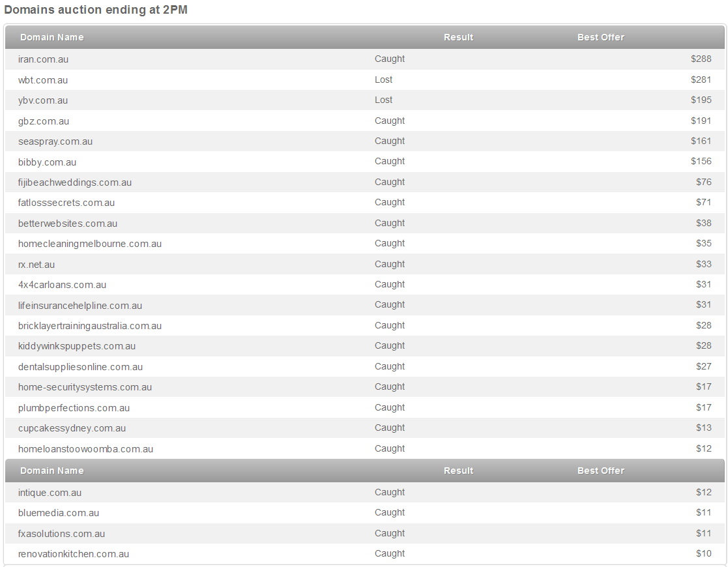Screen dimensions: 728x567
Task: Click the $38 offer for betterwebsites.com.au
Action: [703, 223]
